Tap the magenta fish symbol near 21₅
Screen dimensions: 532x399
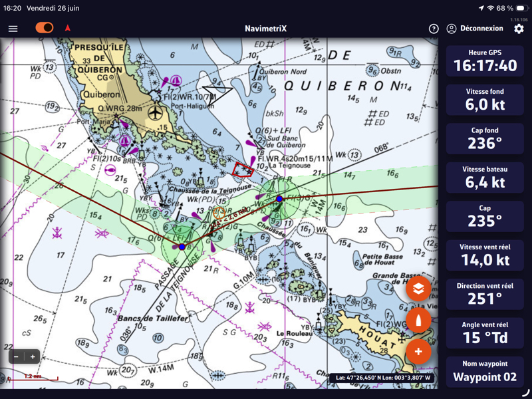tap(110, 170)
